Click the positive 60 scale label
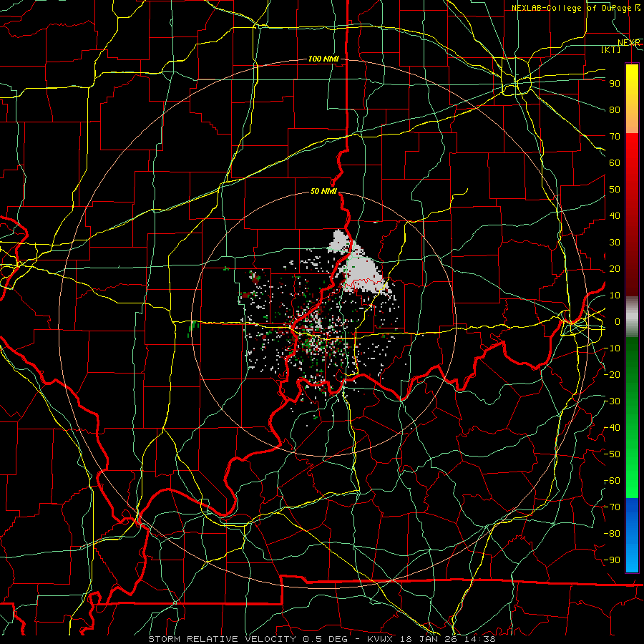Screen dimensions: 644x644 [x=615, y=163]
